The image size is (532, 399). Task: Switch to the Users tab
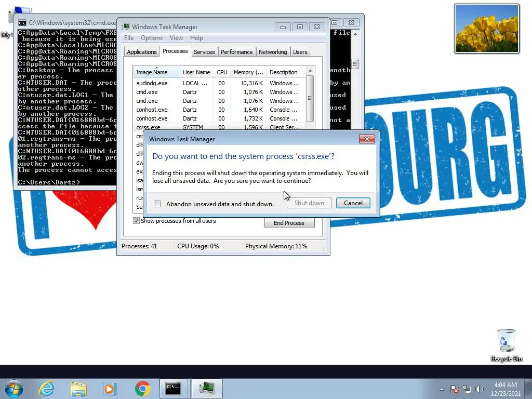click(x=300, y=52)
